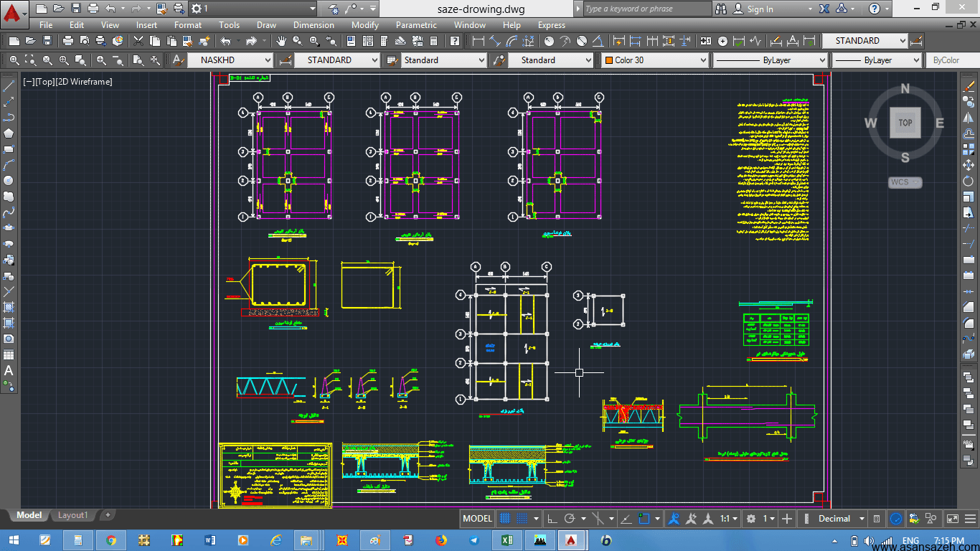The width and height of the screenshot is (980, 551).
Task: Click the Linear Dimension tool
Action: coord(479,41)
